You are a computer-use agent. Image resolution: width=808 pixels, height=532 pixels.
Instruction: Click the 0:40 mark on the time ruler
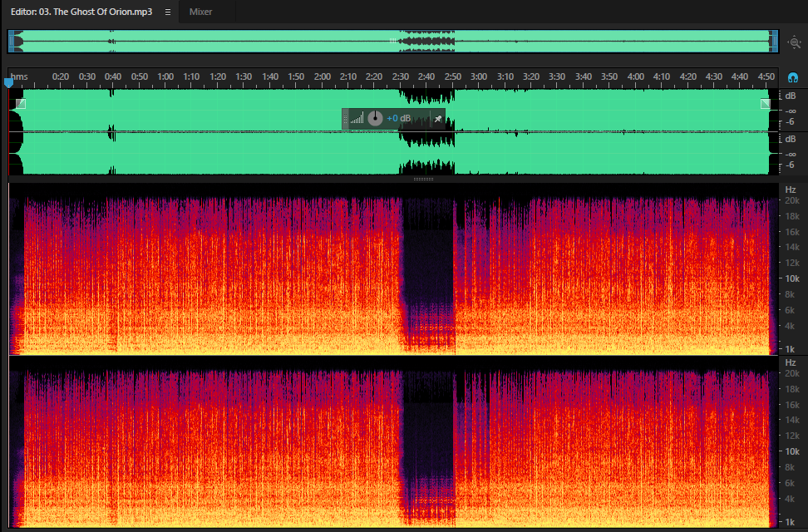(113, 76)
